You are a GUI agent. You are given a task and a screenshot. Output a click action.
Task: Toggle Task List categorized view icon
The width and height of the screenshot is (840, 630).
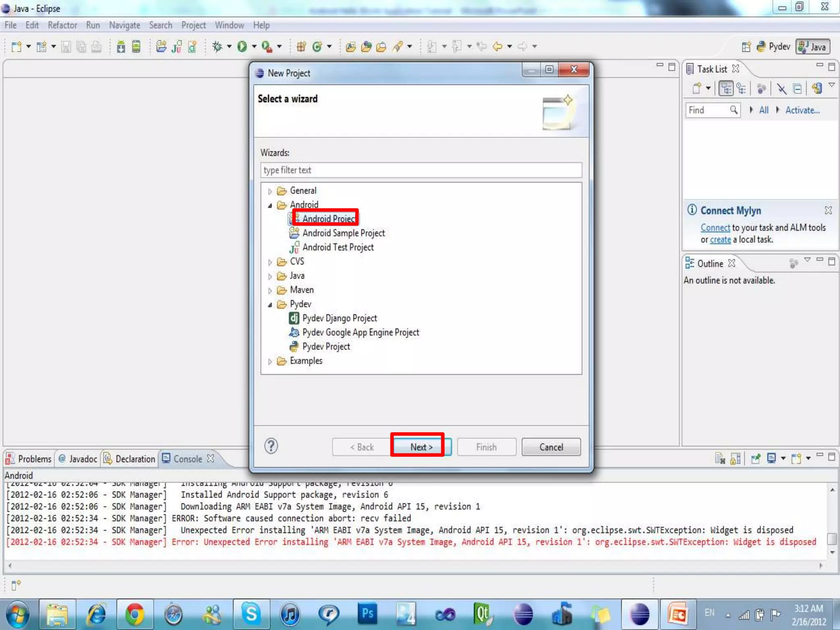tap(726, 88)
